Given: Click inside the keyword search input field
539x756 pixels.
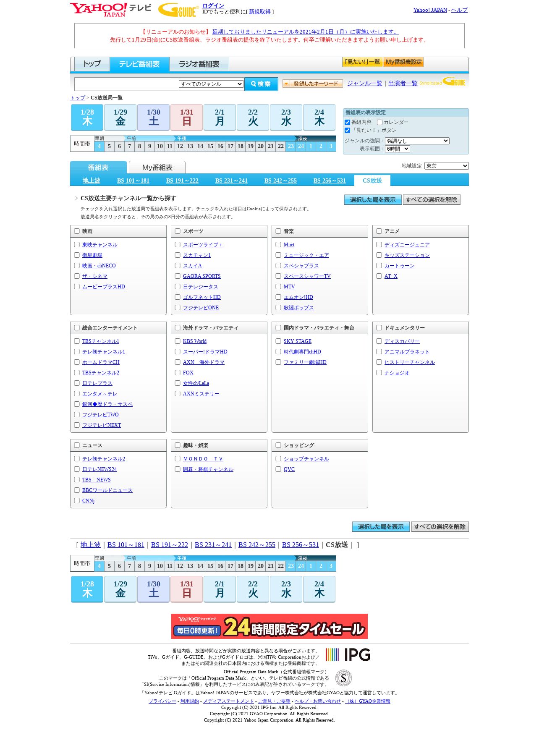Looking at the screenshot, I should click(127, 84).
